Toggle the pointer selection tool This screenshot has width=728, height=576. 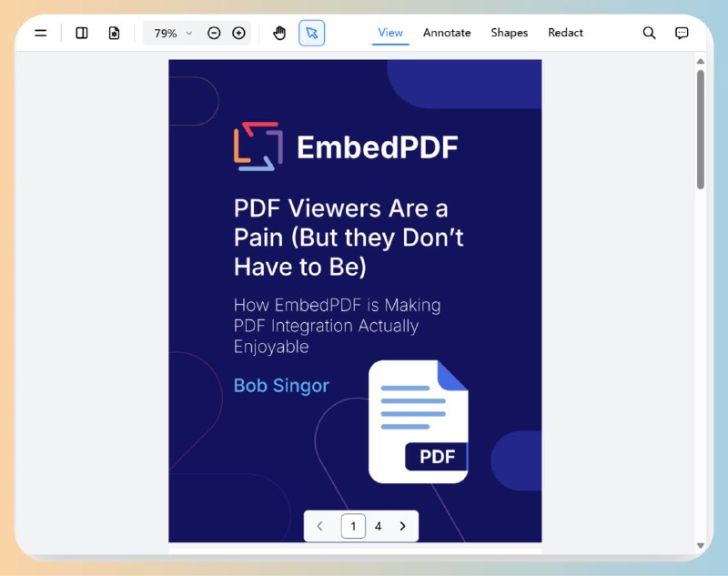tap(312, 33)
